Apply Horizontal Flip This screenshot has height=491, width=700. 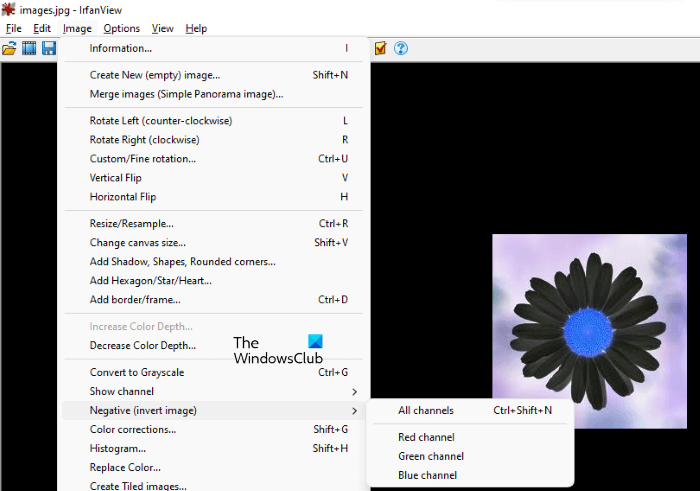tap(213, 197)
